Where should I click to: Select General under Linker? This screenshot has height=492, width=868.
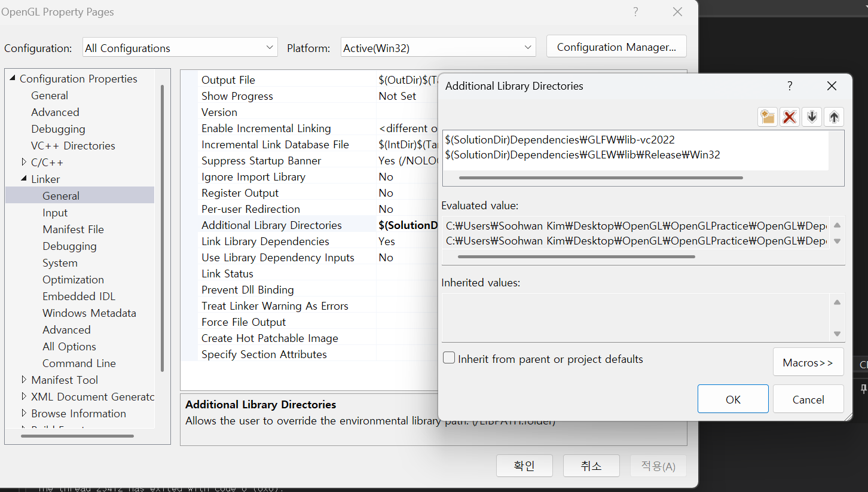pyautogui.click(x=61, y=195)
